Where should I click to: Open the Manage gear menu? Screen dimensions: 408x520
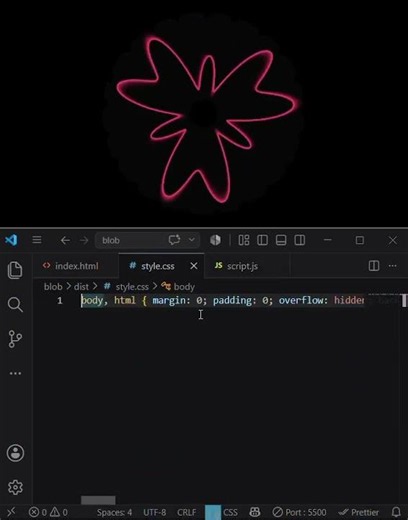pyautogui.click(x=15, y=488)
